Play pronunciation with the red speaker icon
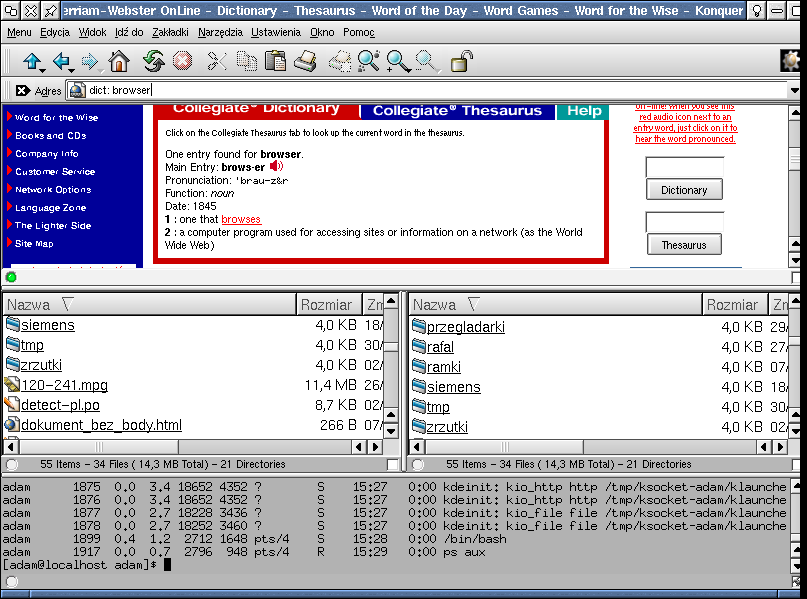This screenshot has width=807, height=599. 276,167
